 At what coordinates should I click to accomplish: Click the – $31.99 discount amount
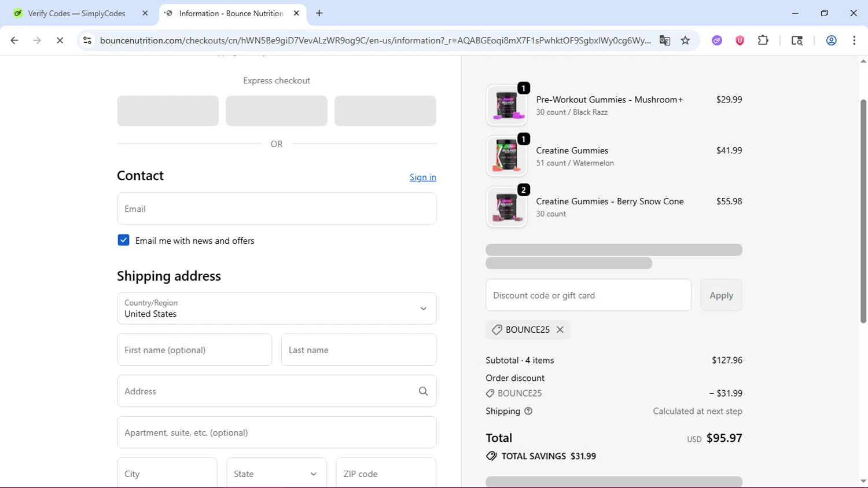726,393
